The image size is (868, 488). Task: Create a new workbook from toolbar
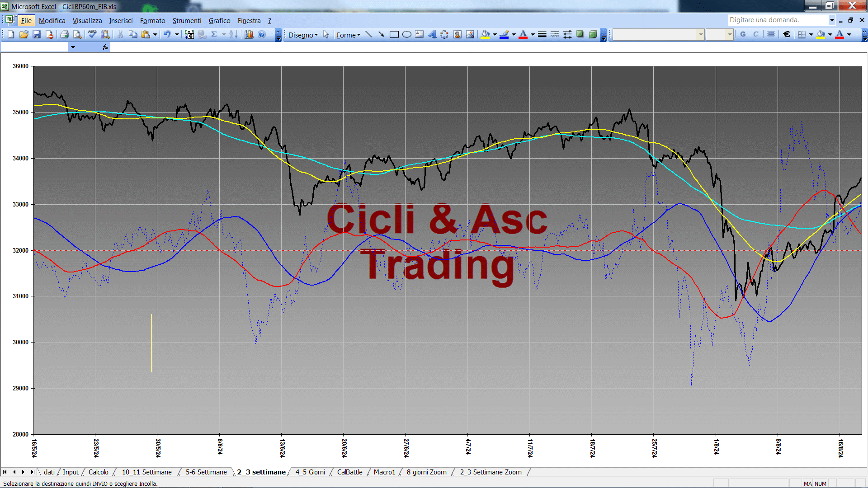(x=11, y=34)
